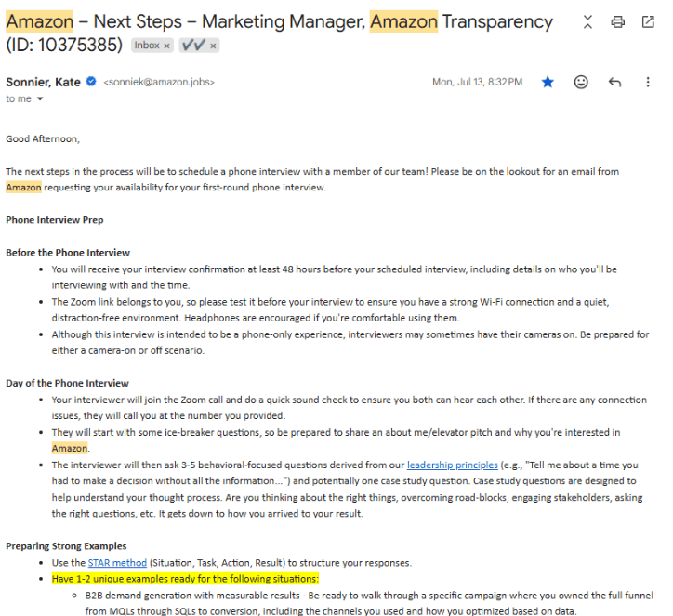This screenshot has width=673, height=616.
Task: Open the STAR method link
Action: pyautogui.click(x=117, y=563)
